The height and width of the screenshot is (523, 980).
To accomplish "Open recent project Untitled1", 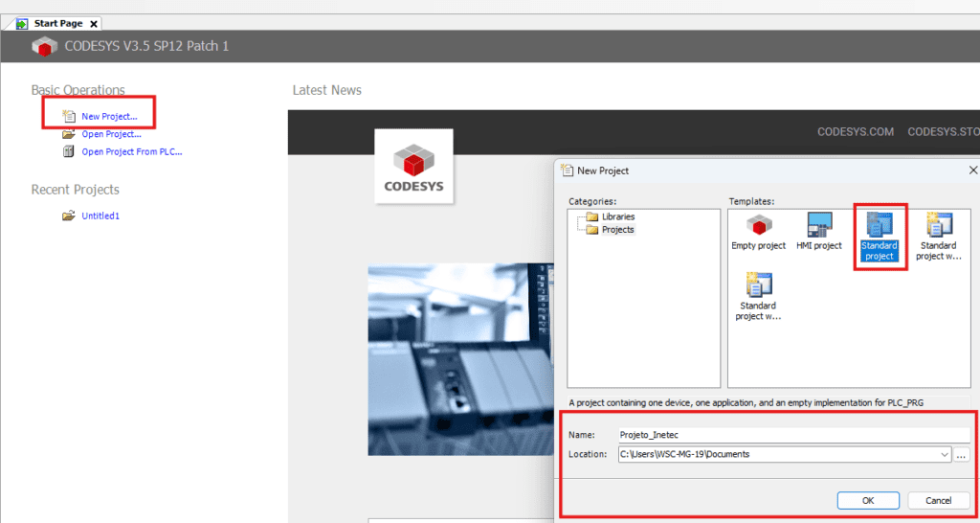I will click(x=100, y=216).
